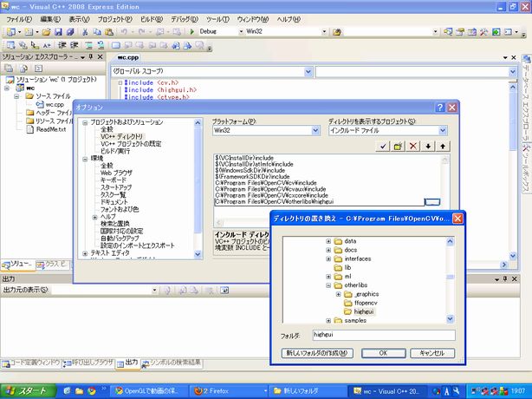Select the highgui folder in tree
Viewport: 532px width, 399px height.
tap(364, 311)
